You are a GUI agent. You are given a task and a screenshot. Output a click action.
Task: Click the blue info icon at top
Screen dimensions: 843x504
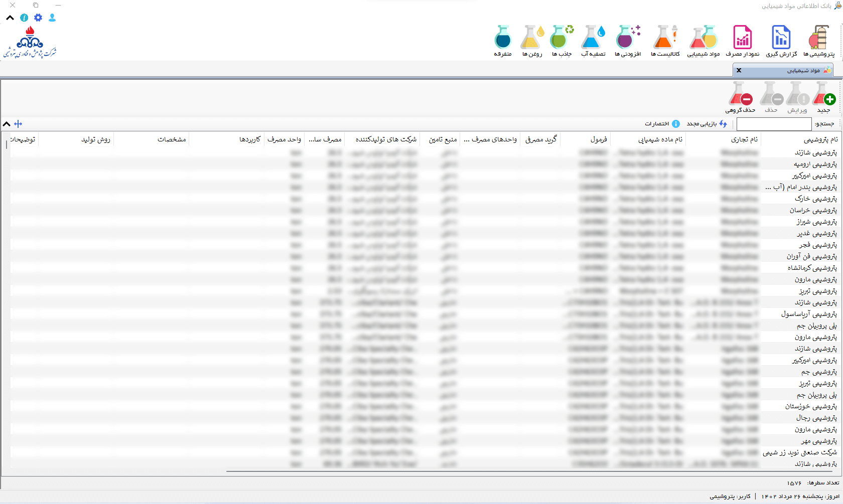(x=24, y=18)
